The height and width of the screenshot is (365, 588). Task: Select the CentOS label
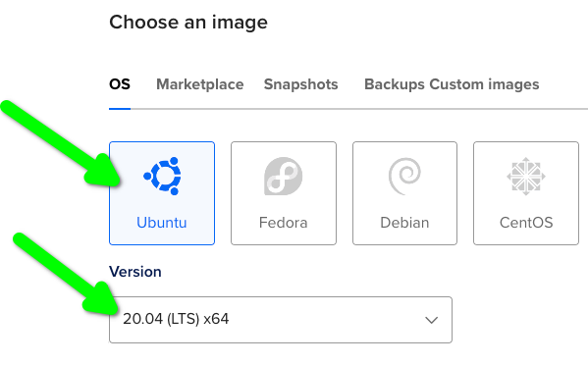(x=526, y=223)
